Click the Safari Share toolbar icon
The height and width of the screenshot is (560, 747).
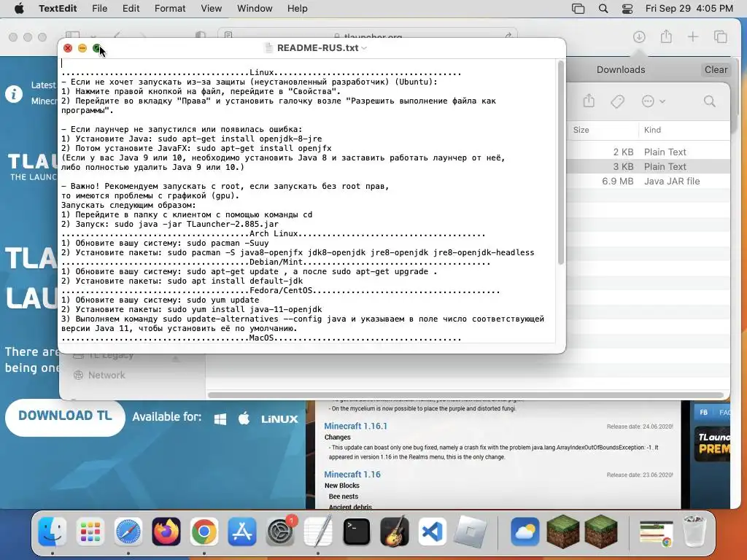[666, 36]
